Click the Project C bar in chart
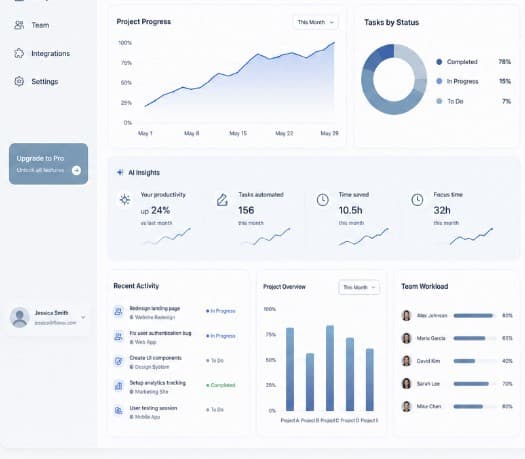The height and width of the screenshot is (459, 525). [x=330, y=368]
